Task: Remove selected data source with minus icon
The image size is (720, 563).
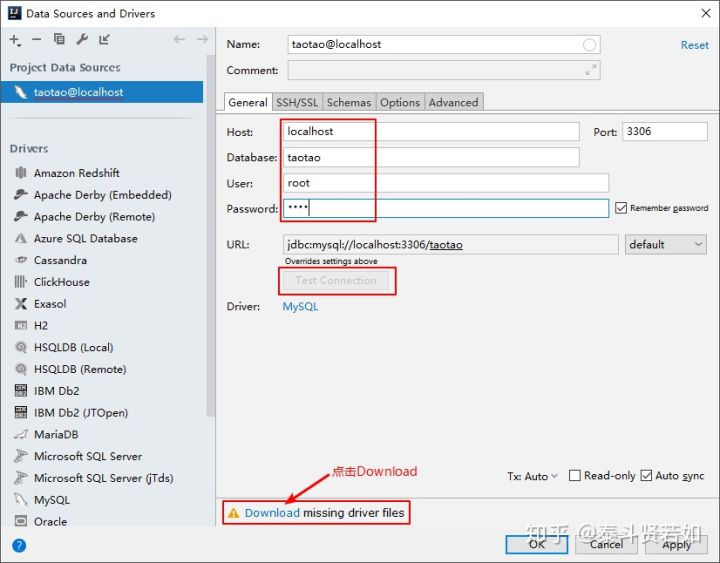Action: pyautogui.click(x=37, y=40)
